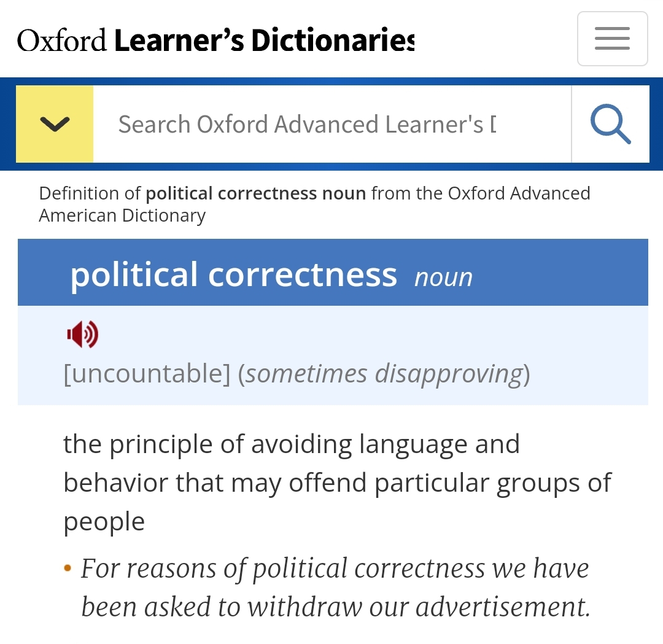Click the "sometimes disapproving" usage label

pos(384,373)
